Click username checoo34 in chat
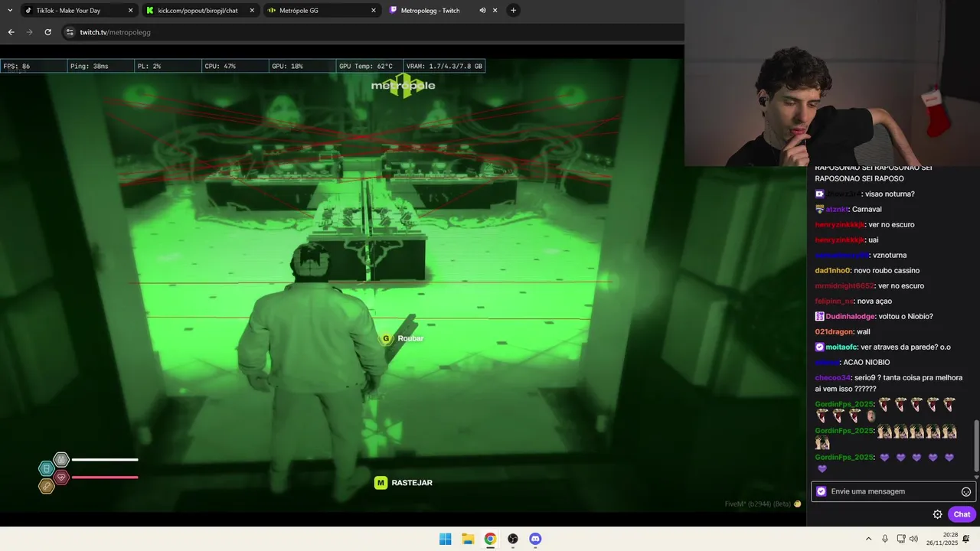Image resolution: width=980 pixels, height=551 pixels. [x=833, y=377]
